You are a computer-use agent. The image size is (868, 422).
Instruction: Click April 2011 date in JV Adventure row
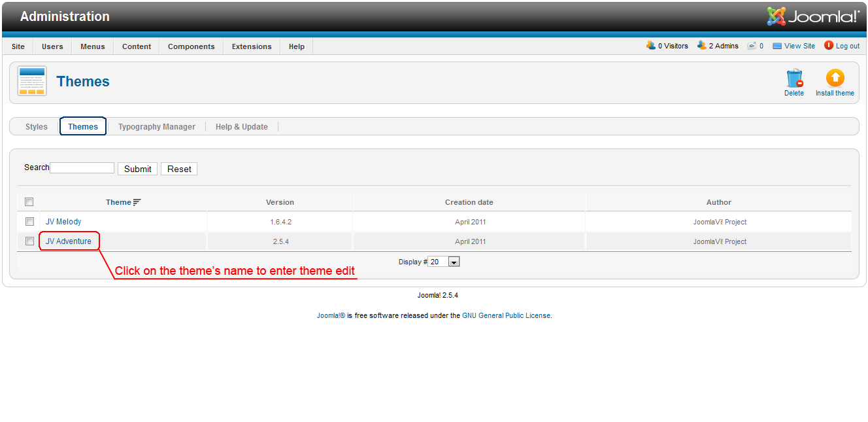pos(471,241)
